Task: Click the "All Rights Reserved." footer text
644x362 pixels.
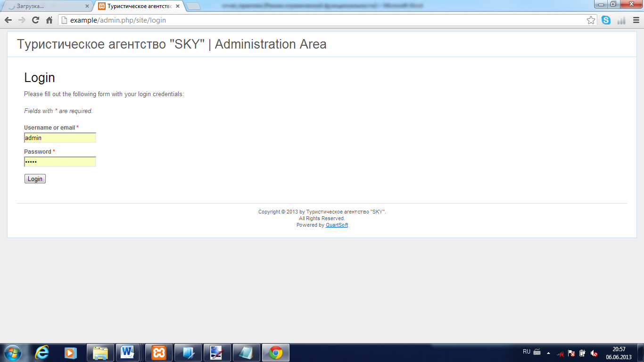Action: (x=322, y=219)
